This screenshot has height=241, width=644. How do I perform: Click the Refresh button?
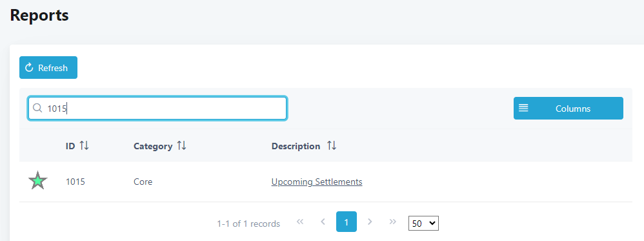[48, 67]
